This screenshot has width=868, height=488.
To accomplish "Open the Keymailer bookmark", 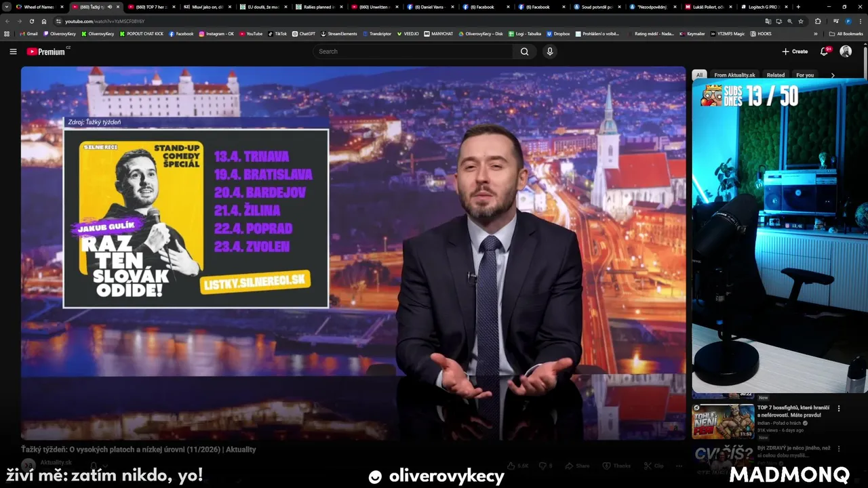I will coord(692,33).
